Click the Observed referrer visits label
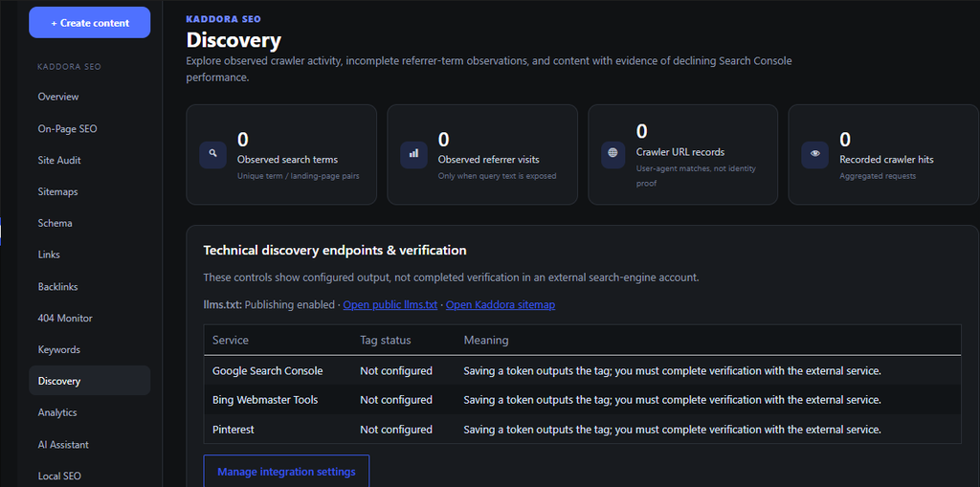The width and height of the screenshot is (980, 487). click(489, 160)
